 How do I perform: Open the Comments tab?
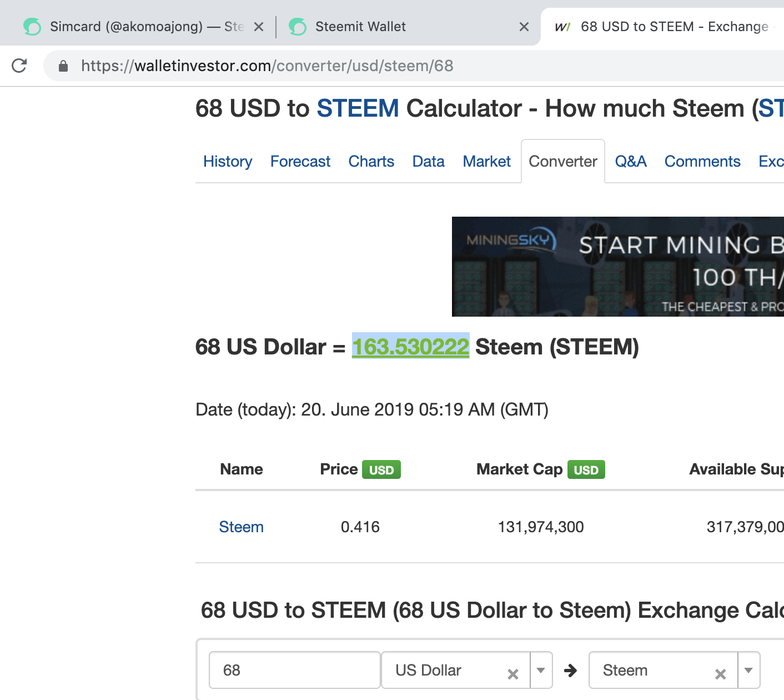coord(702,161)
